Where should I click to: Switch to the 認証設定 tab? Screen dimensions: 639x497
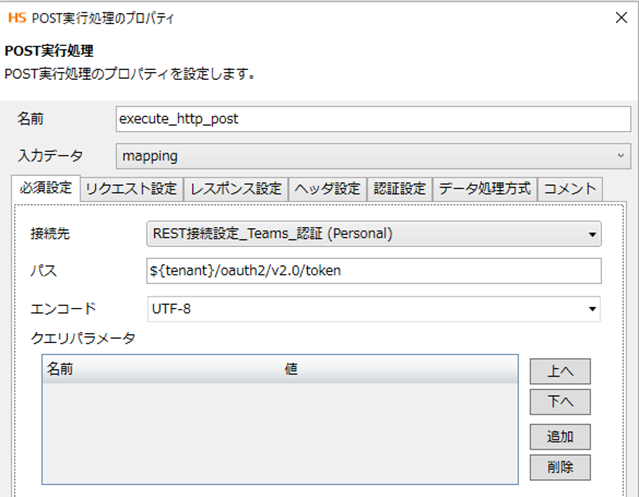tap(399, 188)
